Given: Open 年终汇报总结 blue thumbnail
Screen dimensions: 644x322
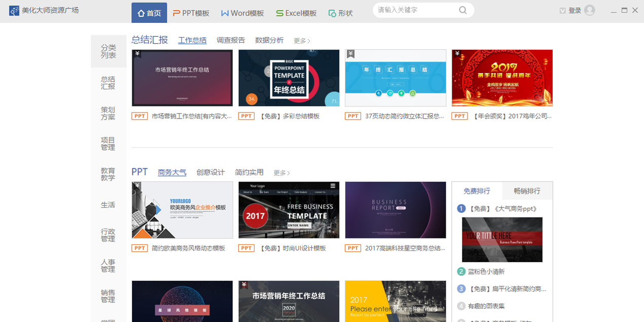Looking at the screenshot, I should 396,78.
